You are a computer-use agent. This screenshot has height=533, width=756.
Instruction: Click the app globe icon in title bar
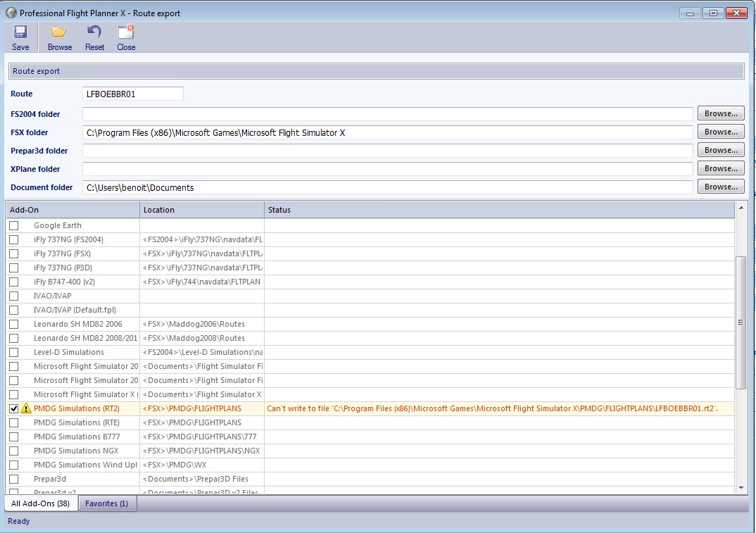[x=11, y=13]
